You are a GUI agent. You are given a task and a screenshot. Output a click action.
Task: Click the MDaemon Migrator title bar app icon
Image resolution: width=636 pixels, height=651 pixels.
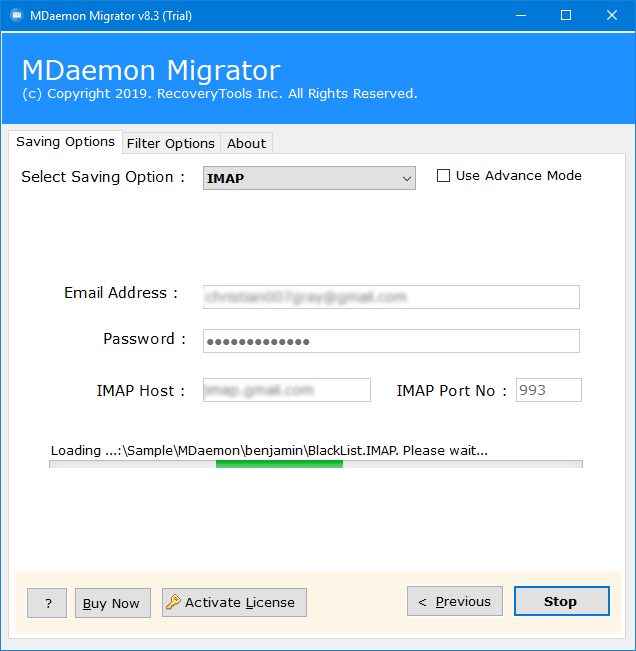[x=17, y=15]
